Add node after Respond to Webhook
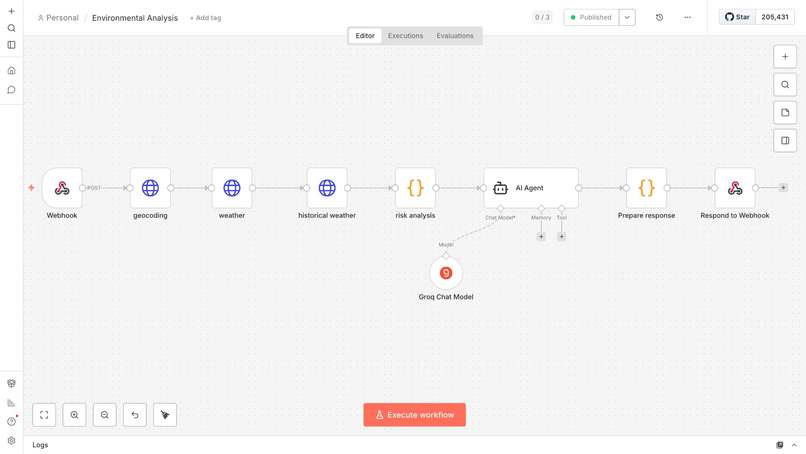The width and height of the screenshot is (806, 454). click(x=783, y=188)
